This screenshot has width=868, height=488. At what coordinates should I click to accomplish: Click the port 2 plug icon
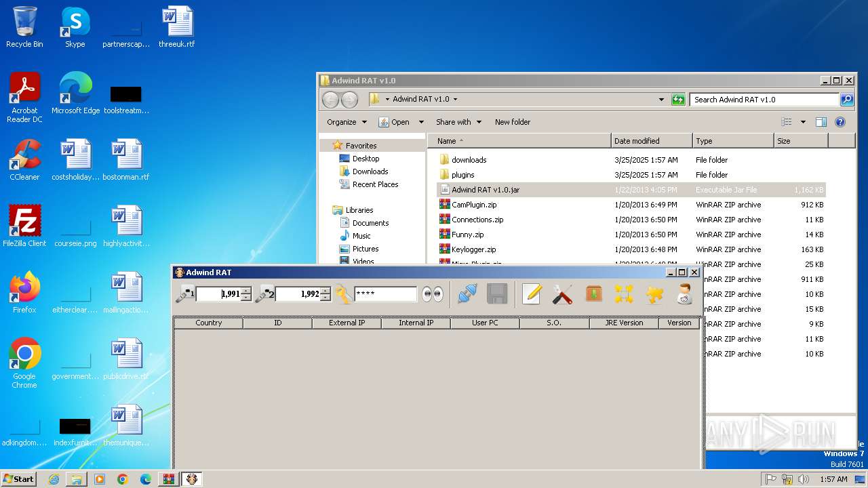click(264, 294)
